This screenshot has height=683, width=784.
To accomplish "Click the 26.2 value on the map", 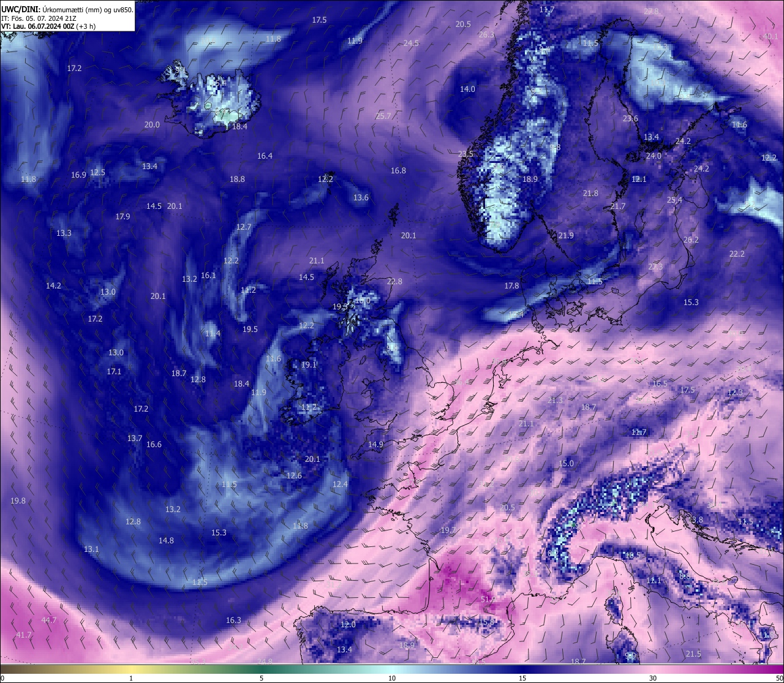I will [x=690, y=240].
